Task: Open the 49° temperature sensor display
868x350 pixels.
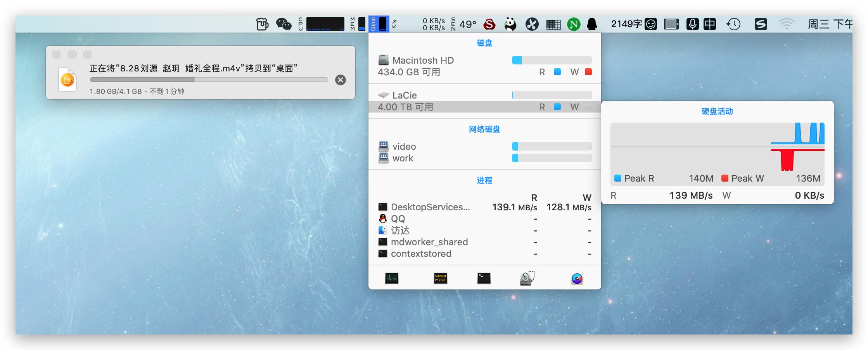Action: tap(467, 24)
